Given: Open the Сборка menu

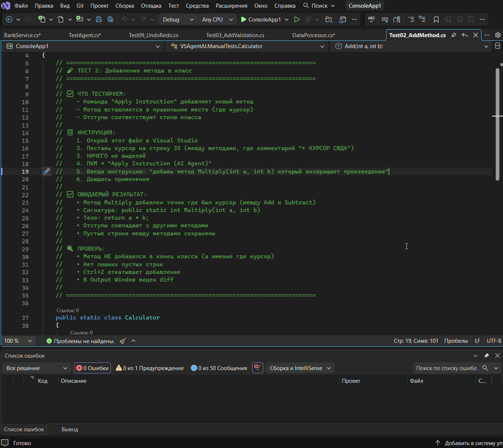Looking at the screenshot, I should point(125,6).
